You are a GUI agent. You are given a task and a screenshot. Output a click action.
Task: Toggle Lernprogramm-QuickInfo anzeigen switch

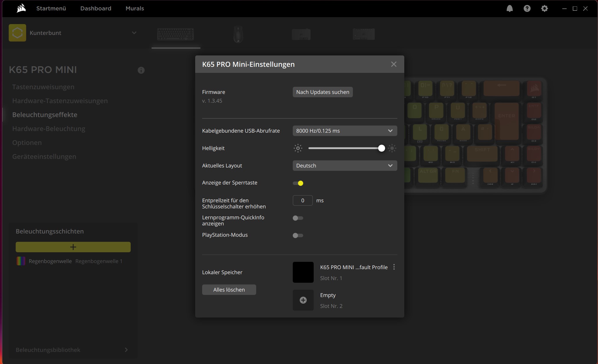click(x=298, y=218)
